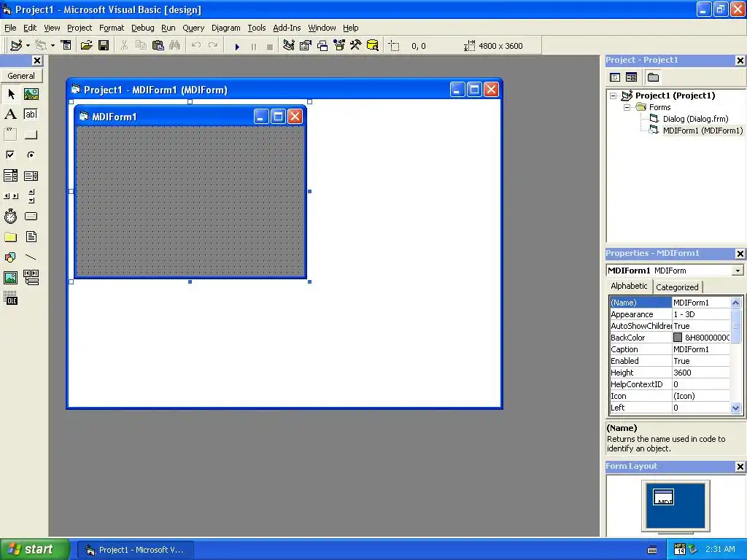The width and height of the screenshot is (747, 560).
Task: Select the Data control tool
Action: click(x=31, y=278)
